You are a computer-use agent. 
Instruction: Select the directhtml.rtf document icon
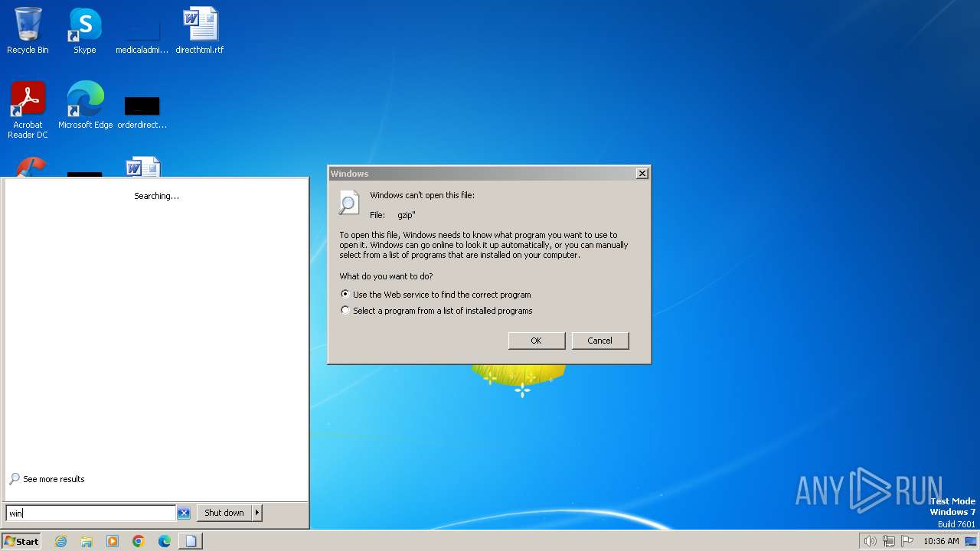[199, 31]
